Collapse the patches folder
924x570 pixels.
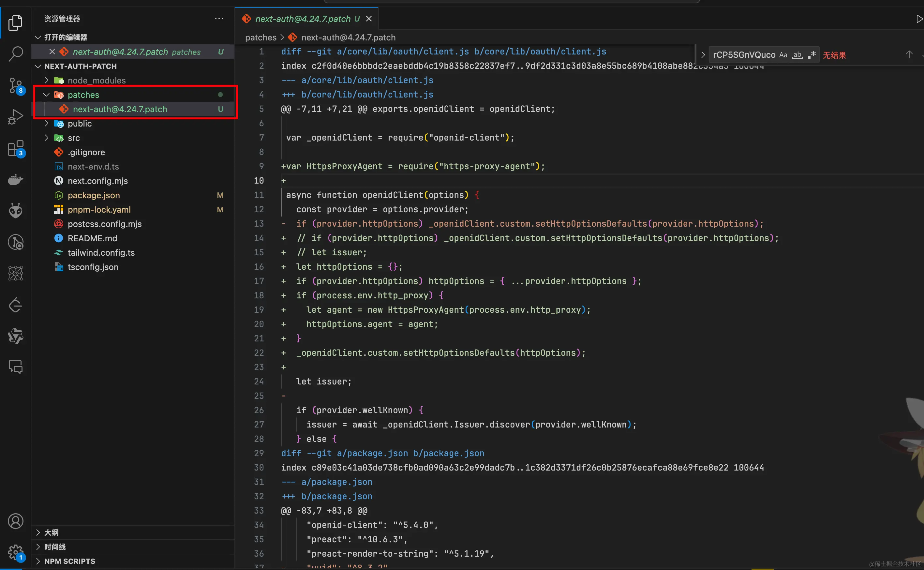[47, 95]
